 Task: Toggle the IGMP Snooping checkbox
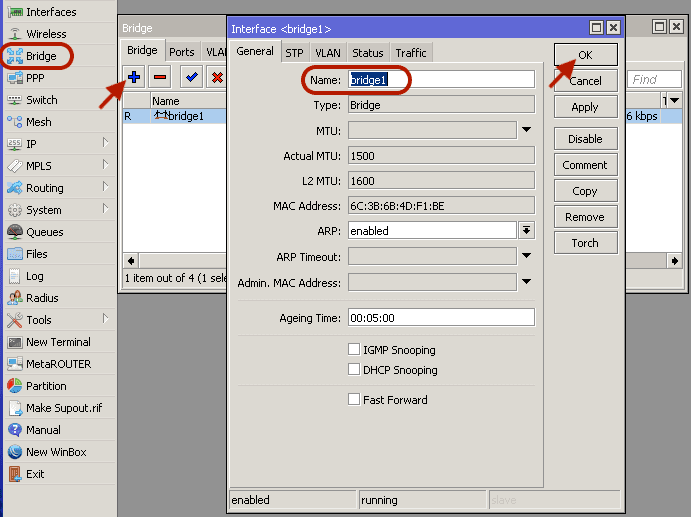click(x=354, y=350)
